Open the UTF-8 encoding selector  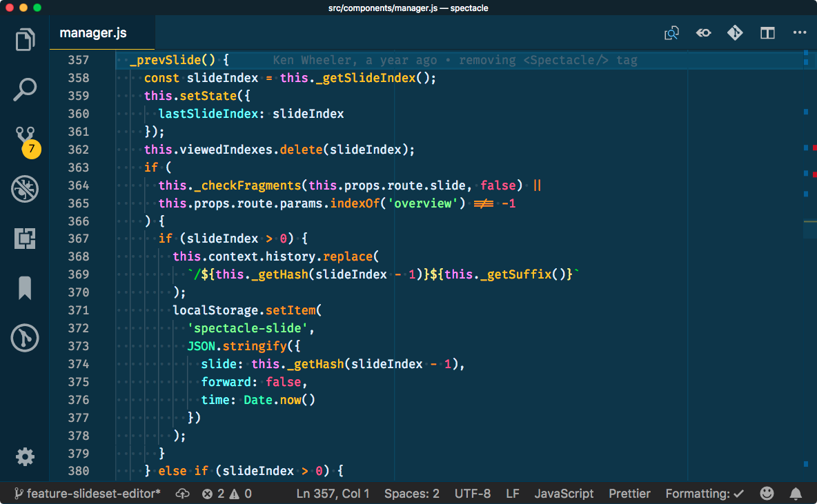pyautogui.click(x=473, y=494)
